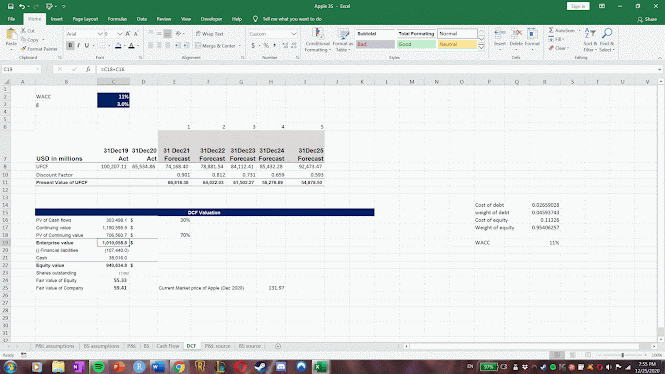Click Merge & Center

(216, 45)
